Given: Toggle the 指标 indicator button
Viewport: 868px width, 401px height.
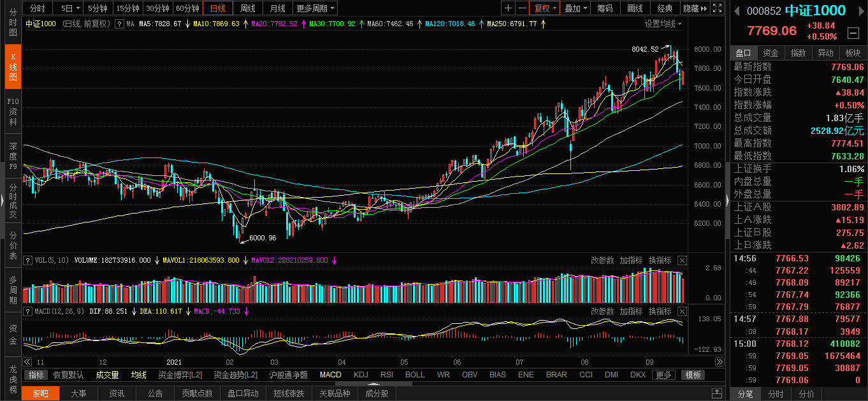Looking at the screenshot, I should tap(36, 375).
